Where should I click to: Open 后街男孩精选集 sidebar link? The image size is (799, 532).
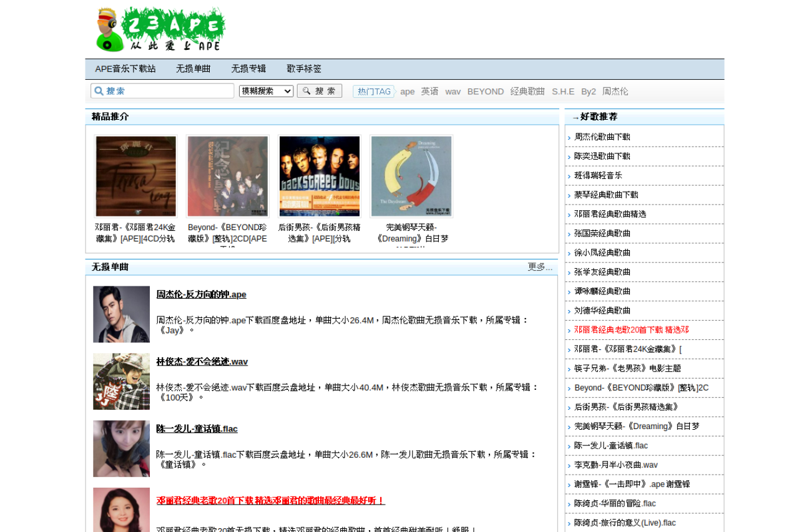pyautogui.click(x=627, y=408)
